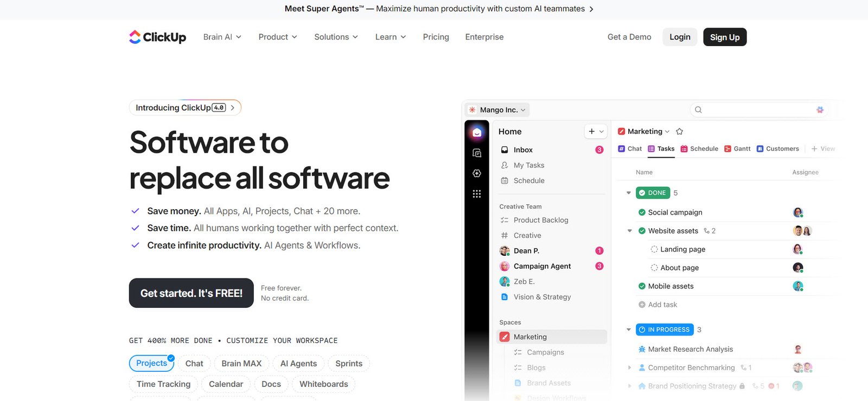The image size is (868, 401).
Task: Click the Campaign Agent avatar
Action: pos(505,266)
